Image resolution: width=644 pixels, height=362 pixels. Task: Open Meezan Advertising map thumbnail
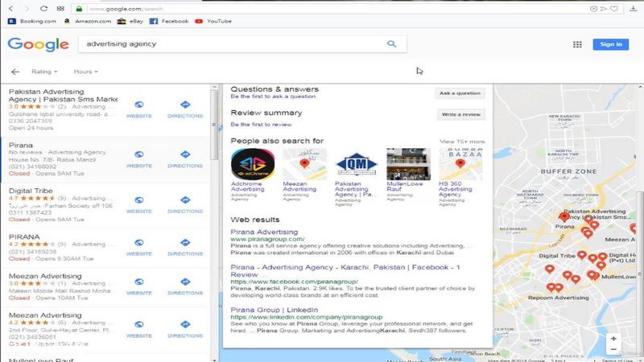tap(305, 164)
